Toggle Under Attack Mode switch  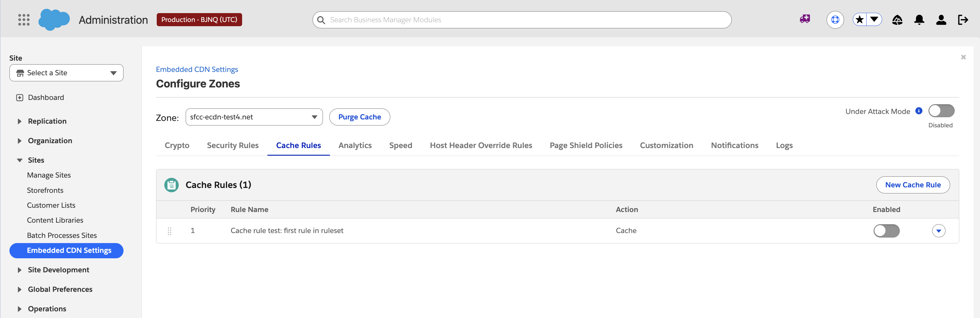941,111
